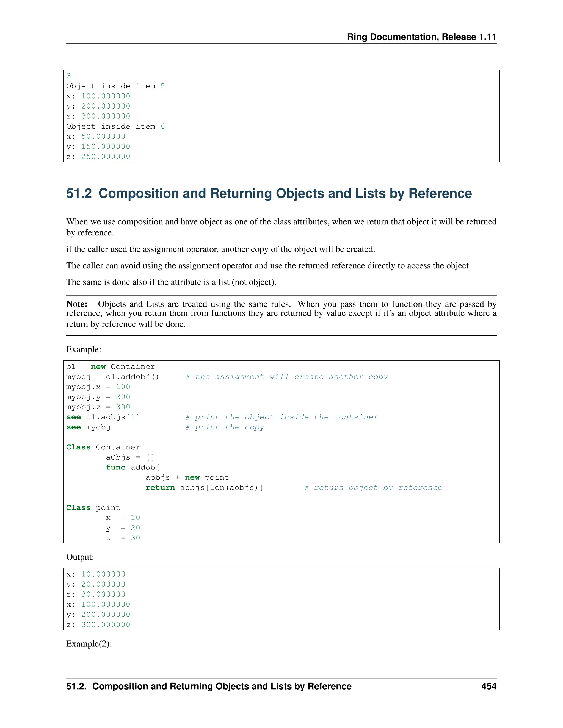This screenshot has width=563, height=728.
Task: Click the 'o1 = new Container' code line
Action: tap(111, 367)
